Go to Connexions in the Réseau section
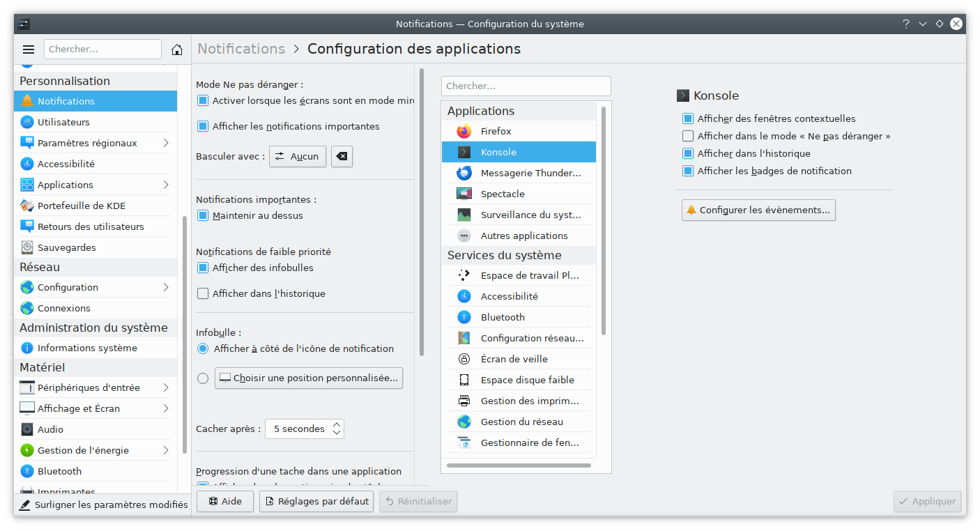Image resolution: width=980 pixels, height=531 pixels. [x=63, y=308]
